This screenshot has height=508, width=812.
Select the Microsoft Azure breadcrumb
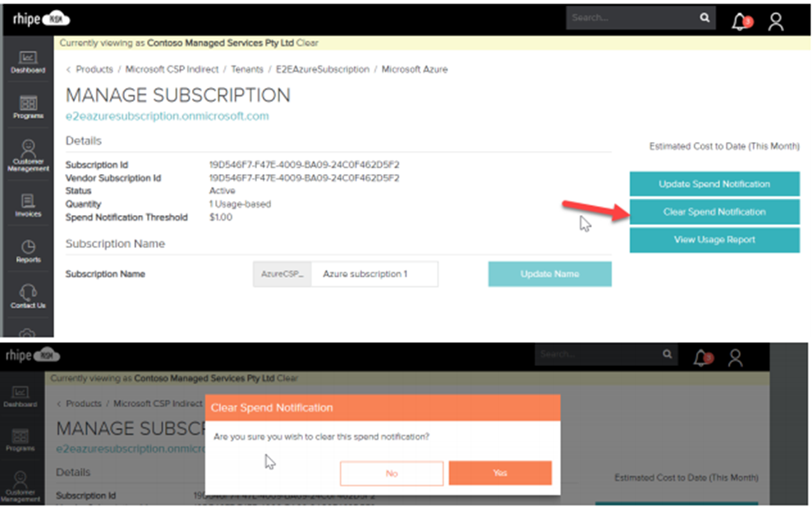click(415, 70)
